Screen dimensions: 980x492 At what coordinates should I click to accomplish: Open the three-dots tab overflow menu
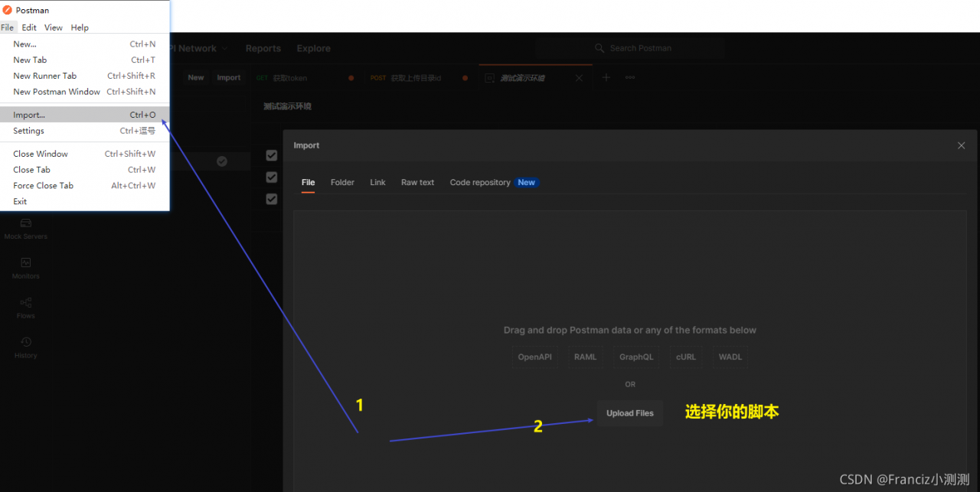pyautogui.click(x=630, y=77)
